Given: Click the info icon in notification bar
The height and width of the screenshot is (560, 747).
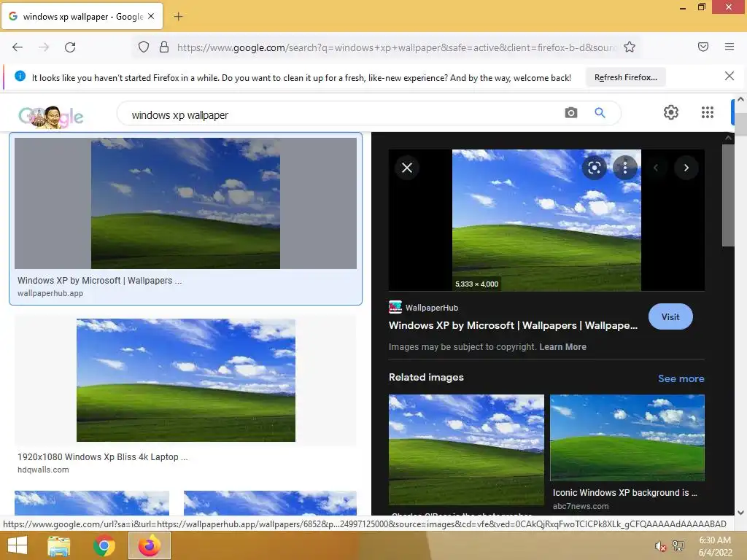Looking at the screenshot, I should tap(20, 76).
